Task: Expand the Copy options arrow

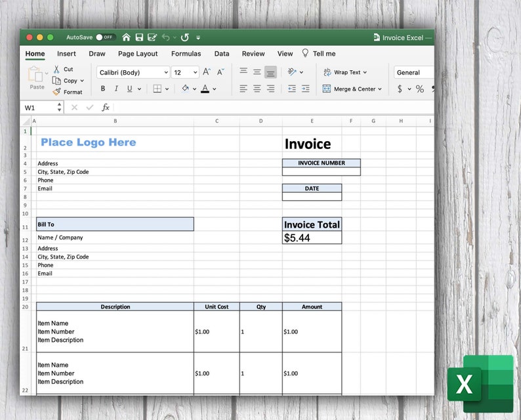Action: (82, 81)
